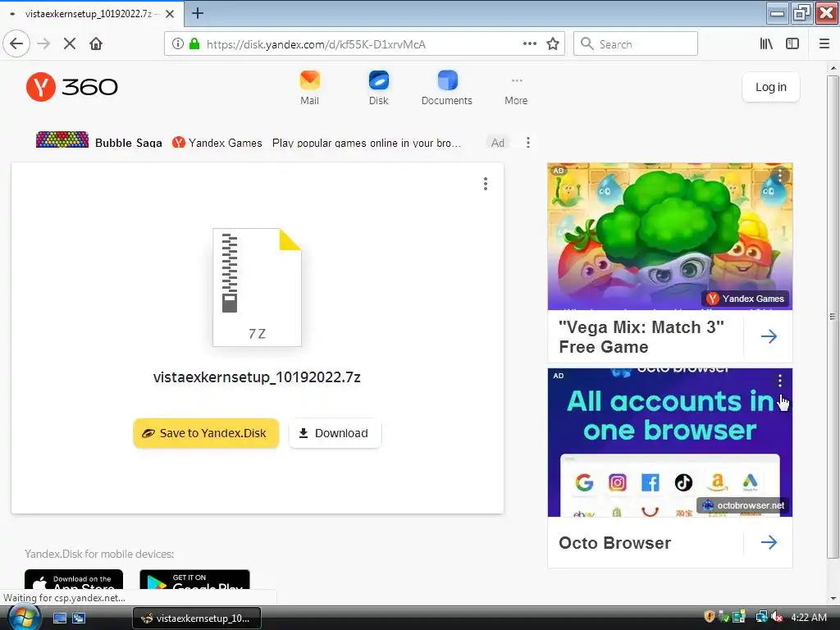The height and width of the screenshot is (630, 840).
Task: Show site information icon in address bar
Action: [x=178, y=44]
